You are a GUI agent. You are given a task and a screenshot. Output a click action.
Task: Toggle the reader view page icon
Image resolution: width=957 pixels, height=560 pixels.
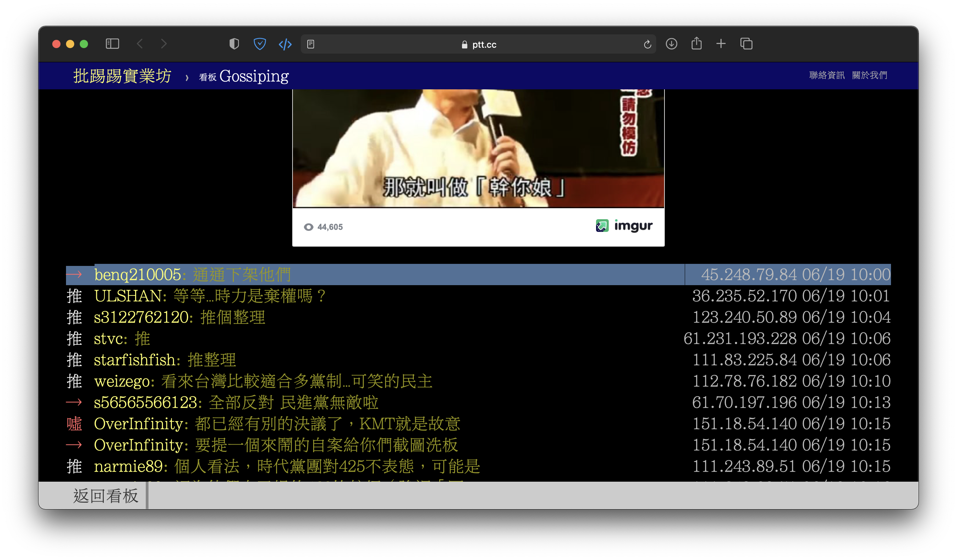coord(311,44)
